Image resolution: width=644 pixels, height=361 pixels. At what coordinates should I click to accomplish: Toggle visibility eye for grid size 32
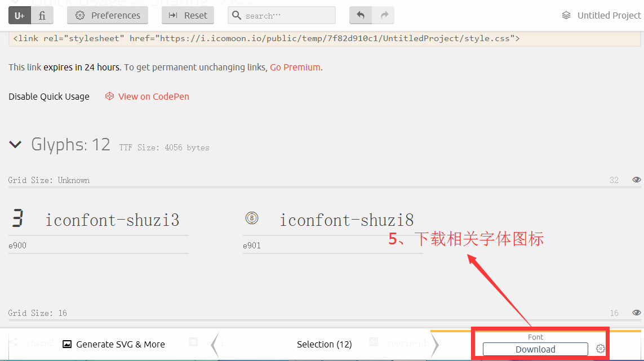click(x=636, y=180)
